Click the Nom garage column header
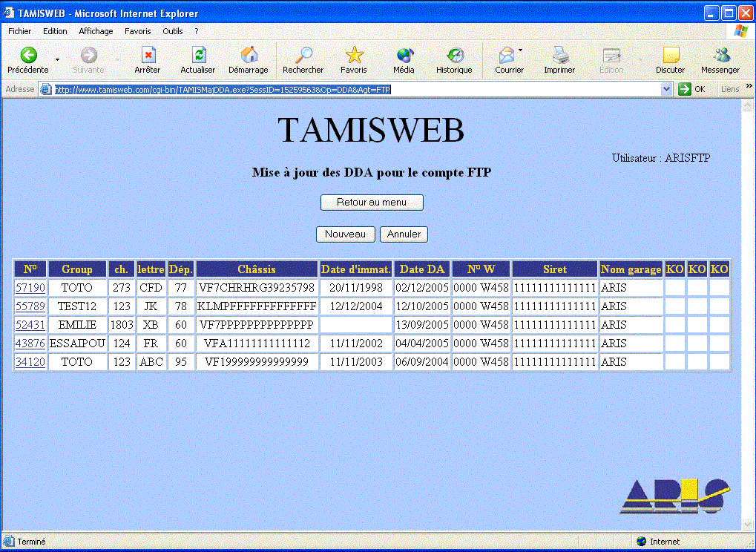The height and width of the screenshot is (552, 756). click(x=631, y=269)
